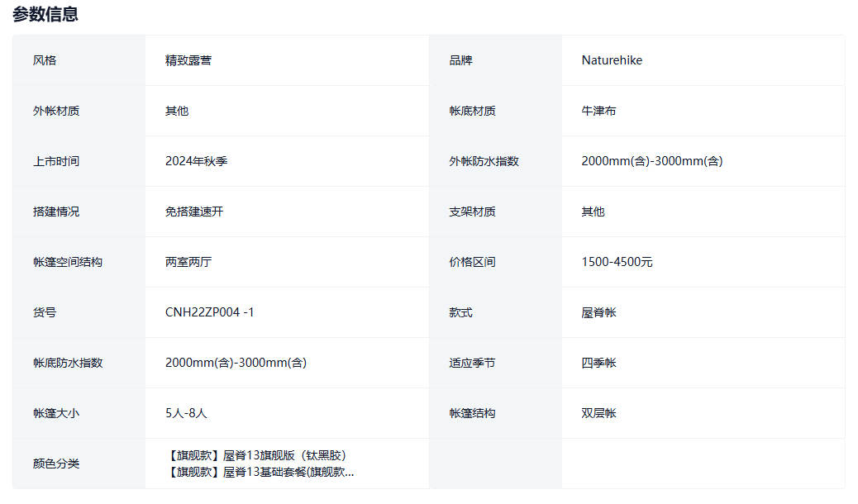Click the value beside 帐底防水指数
The height and width of the screenshot is (504, 858).
[236, 363]
